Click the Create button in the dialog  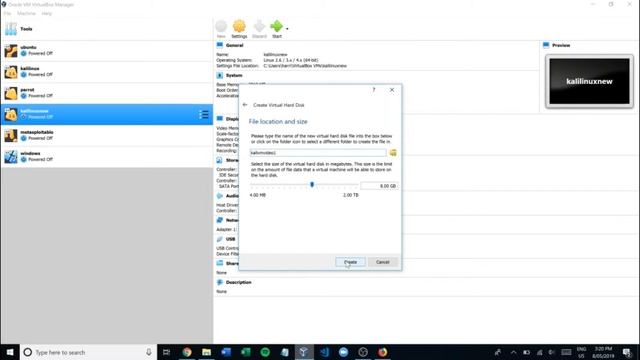coord(350,262)
